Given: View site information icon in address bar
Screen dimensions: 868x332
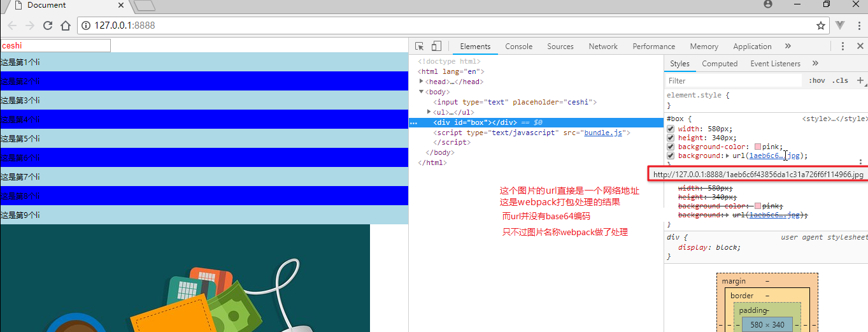Looking at the screenshot, I should click(x=87, y=25).
